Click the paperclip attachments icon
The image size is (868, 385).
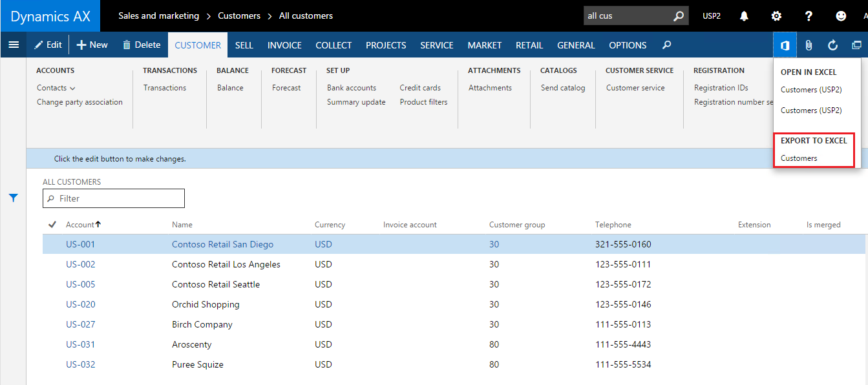click(x=809, y=45)
